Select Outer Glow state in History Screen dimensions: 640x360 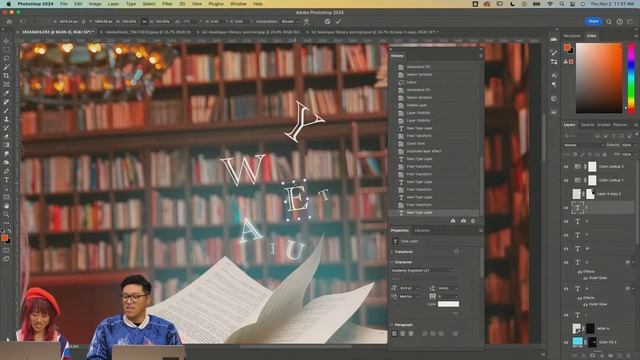(x=416, y=143)
